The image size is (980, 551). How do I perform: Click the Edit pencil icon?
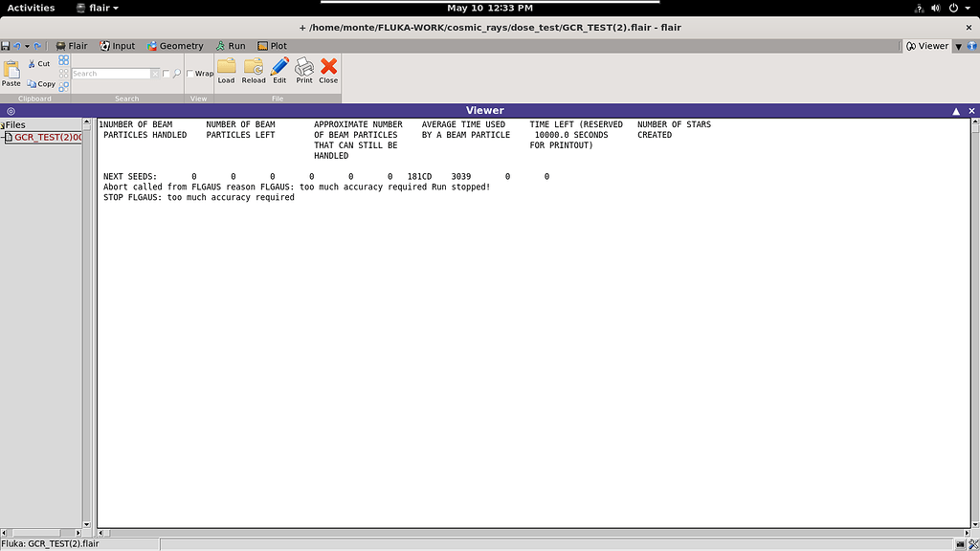[x=279, y=70]
